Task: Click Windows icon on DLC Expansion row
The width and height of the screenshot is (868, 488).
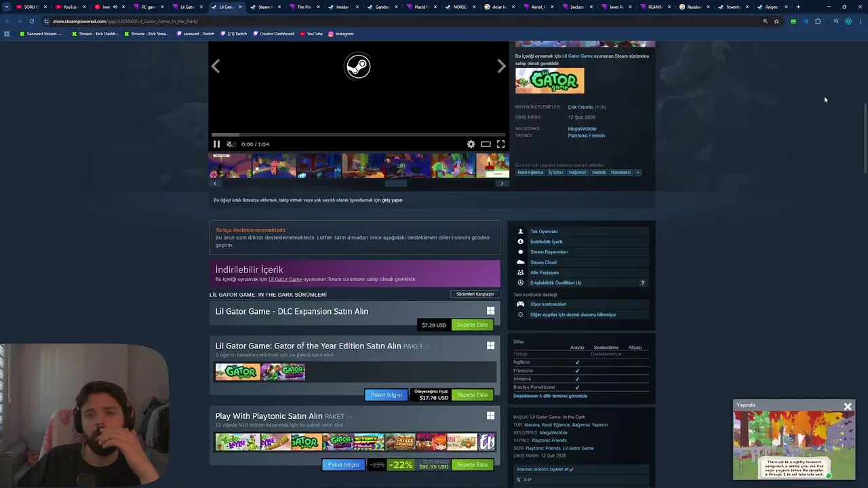Action: pos(490,311)
